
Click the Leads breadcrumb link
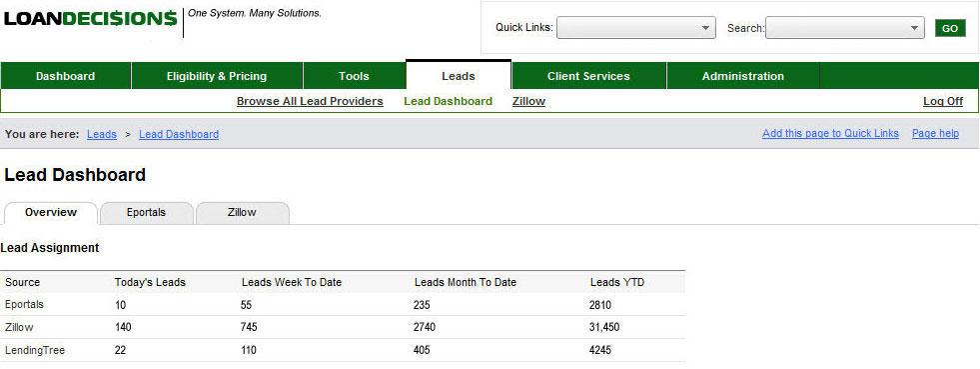coord(102,134)
